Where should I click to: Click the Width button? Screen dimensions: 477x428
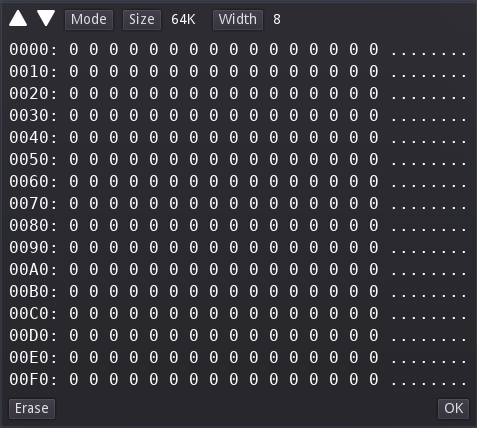point(238,20)
